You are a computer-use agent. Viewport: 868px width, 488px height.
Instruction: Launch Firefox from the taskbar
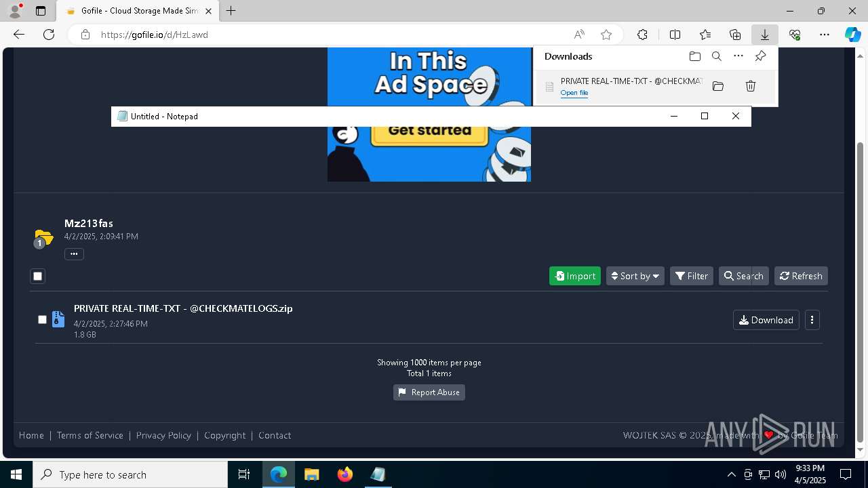(345, 474)
